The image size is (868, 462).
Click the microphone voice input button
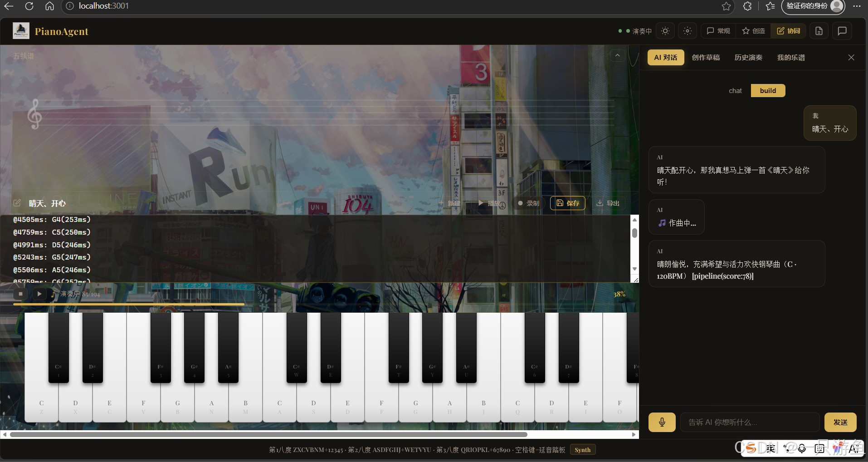point(662,422)
